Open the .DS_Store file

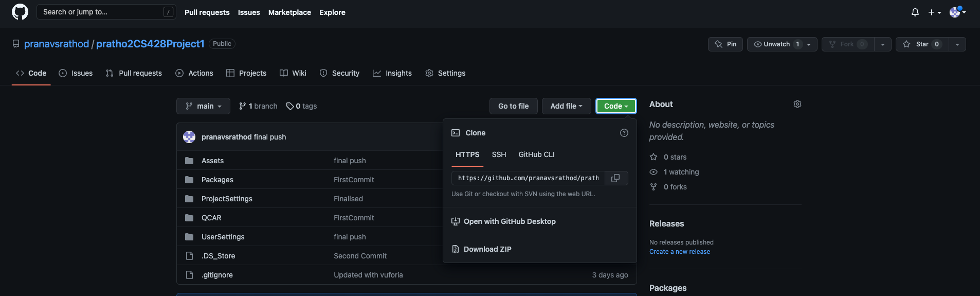[218, 256]
